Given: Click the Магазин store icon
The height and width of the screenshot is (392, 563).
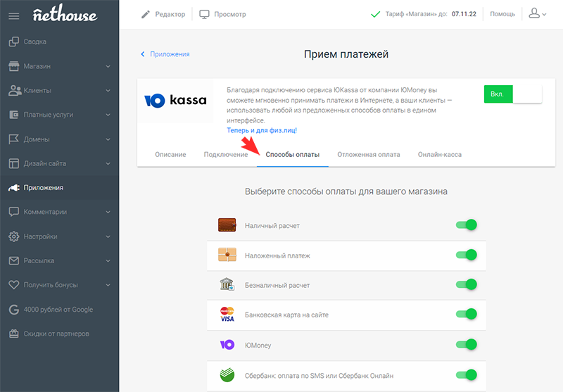Looking at the screenshot, I should [13, 66].
